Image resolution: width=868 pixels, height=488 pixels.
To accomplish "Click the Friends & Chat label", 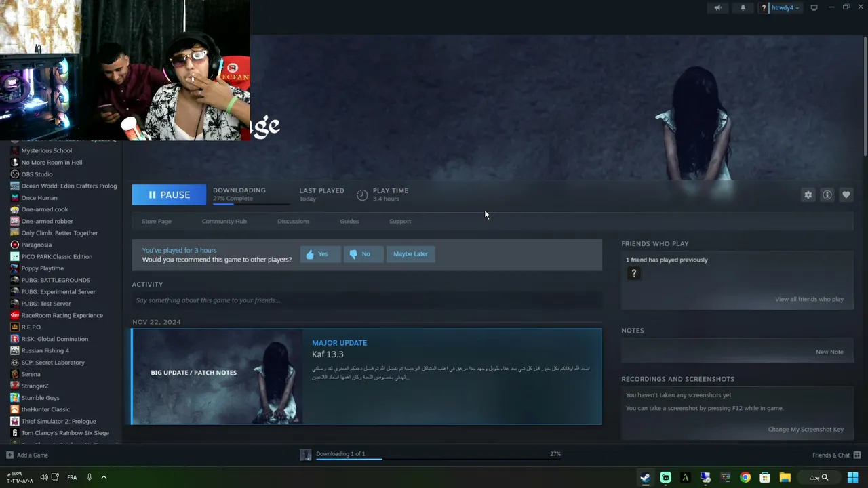I will [831, 455].
